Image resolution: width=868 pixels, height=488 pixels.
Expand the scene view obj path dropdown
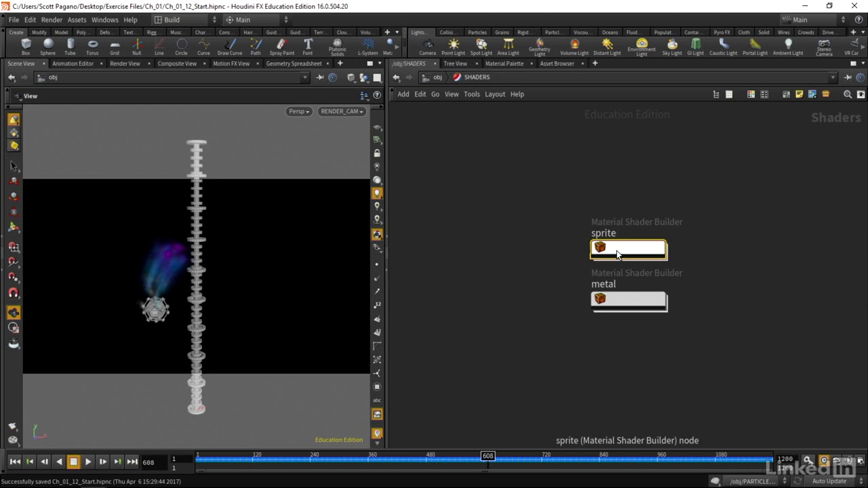(x=305, y=77)
